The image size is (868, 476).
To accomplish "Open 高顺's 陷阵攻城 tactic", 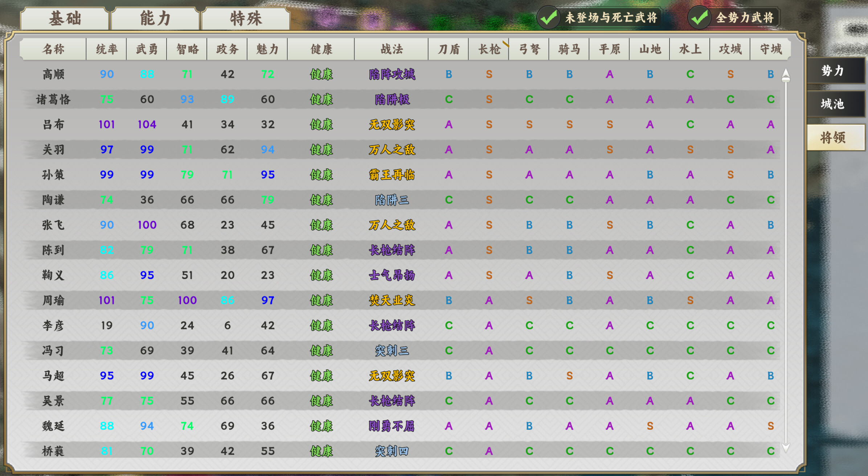I will (392, 74).
